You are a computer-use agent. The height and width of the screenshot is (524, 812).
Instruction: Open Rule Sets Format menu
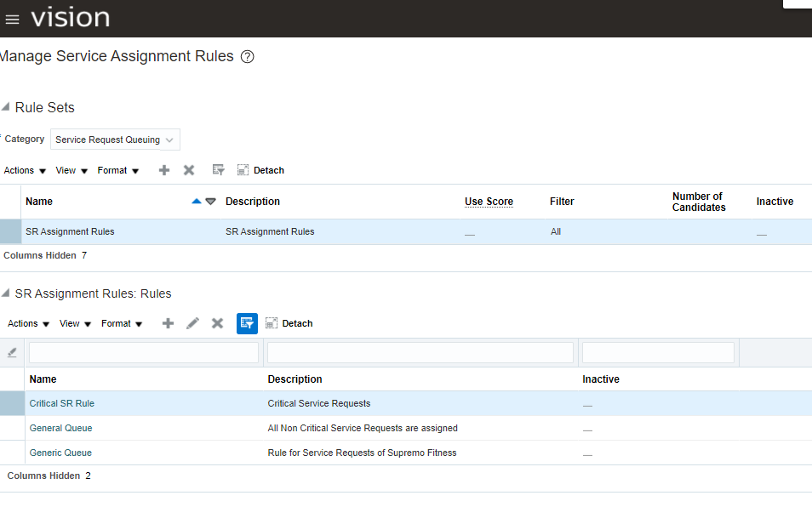point(118,170)
